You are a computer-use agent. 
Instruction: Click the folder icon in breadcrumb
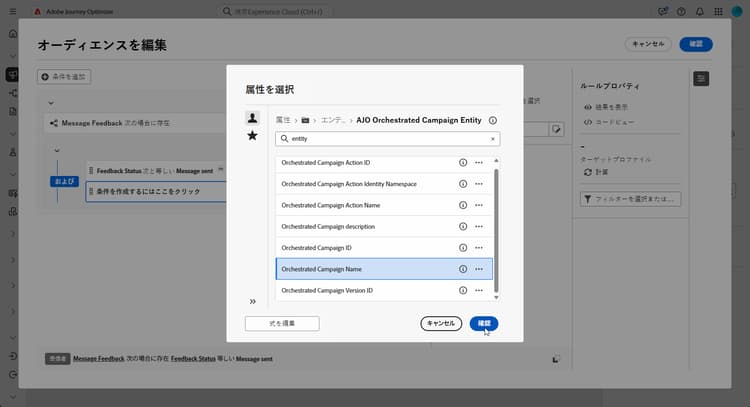coord(305,120)
